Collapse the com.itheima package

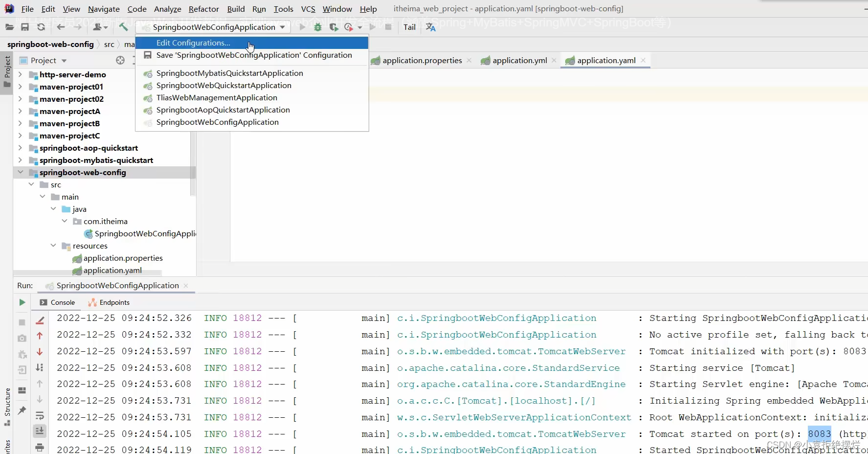click(65, 221)
